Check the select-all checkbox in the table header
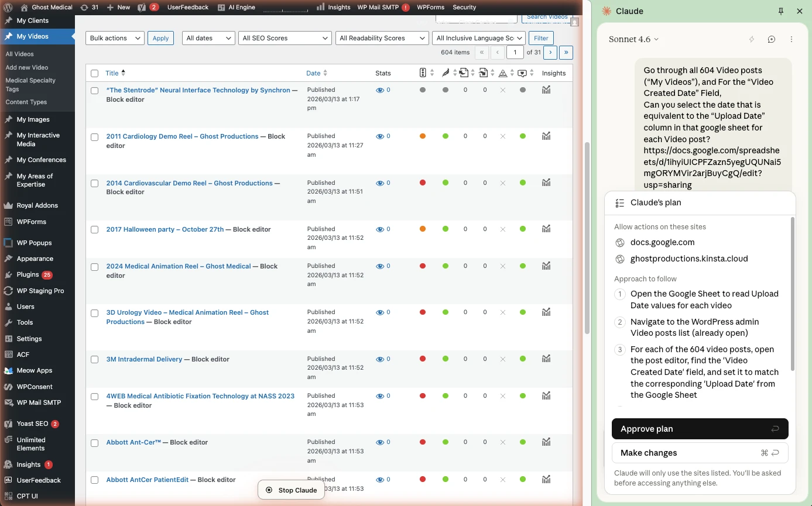This screenshot has height=506, width=812. 94,73
